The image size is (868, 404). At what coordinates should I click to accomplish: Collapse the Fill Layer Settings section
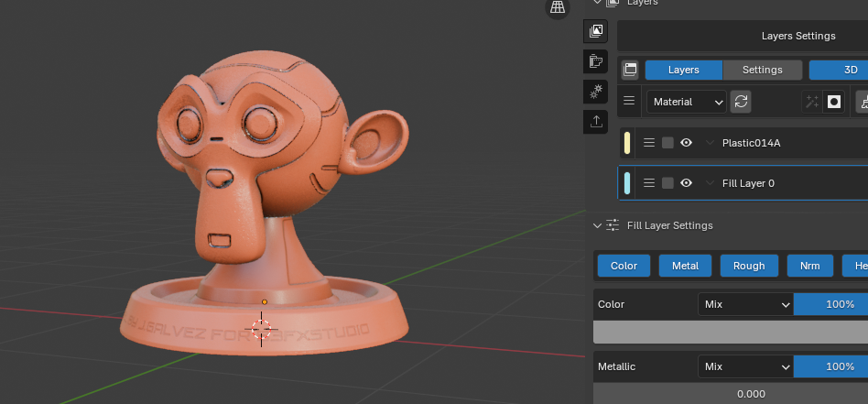[598, 225]
